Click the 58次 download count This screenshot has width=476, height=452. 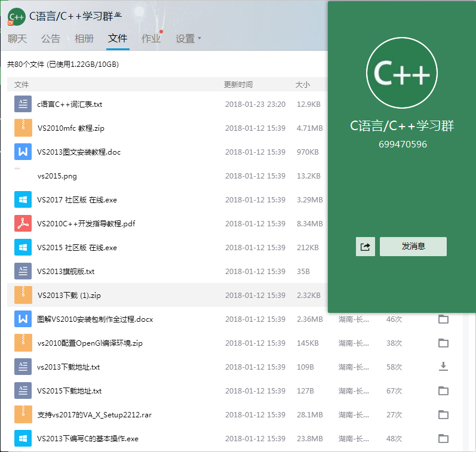coord(394,367)
